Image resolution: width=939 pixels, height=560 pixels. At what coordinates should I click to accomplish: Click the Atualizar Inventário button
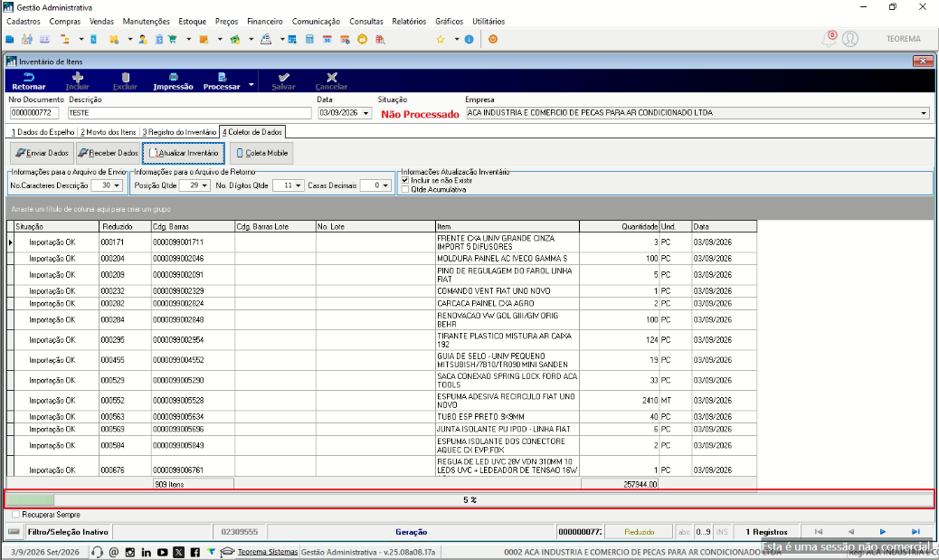point(184,153)
